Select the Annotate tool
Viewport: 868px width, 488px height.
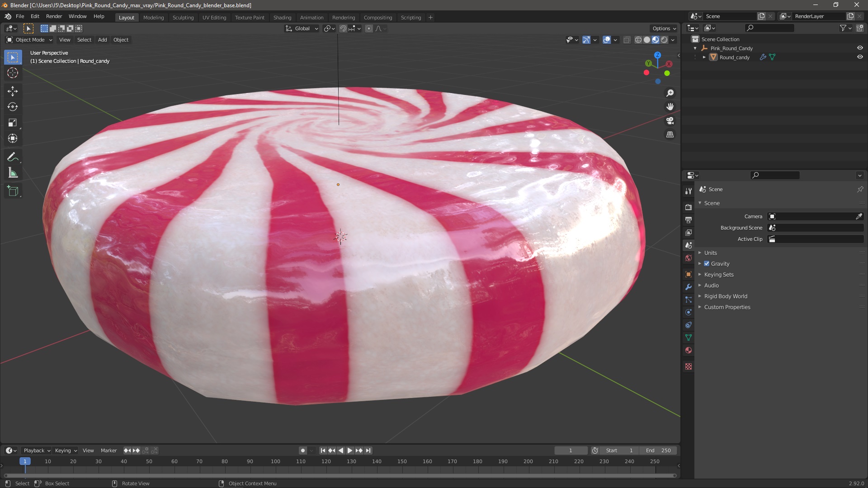pos(13,157)
